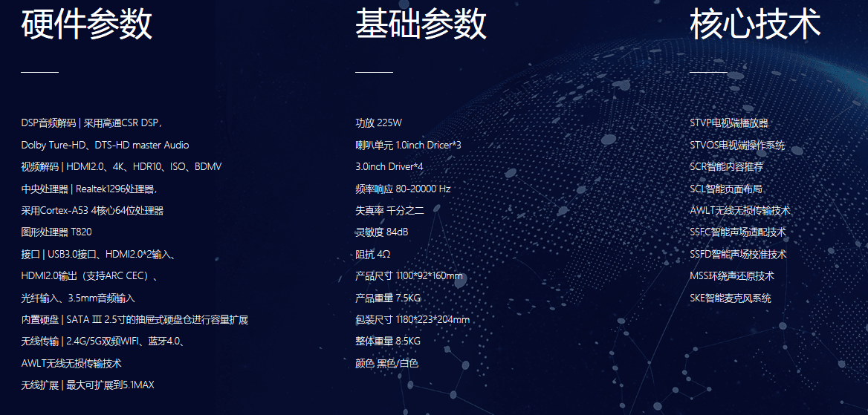Click the 接口 | USB3.0接口 line
Screen dimensions: 868x415
[x=99, y=254]
